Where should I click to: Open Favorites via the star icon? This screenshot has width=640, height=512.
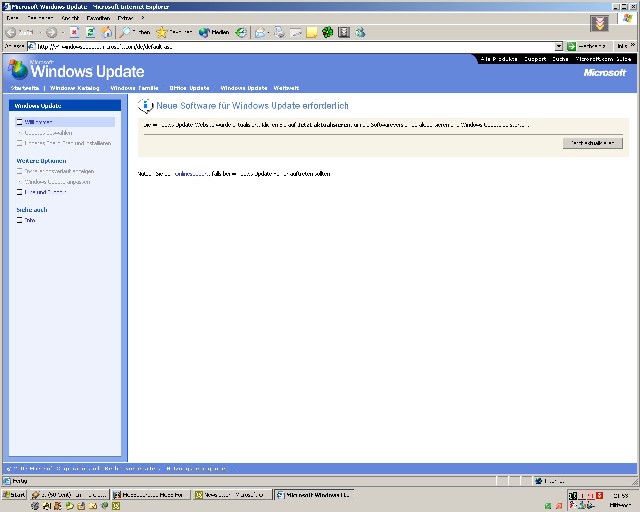174,32
